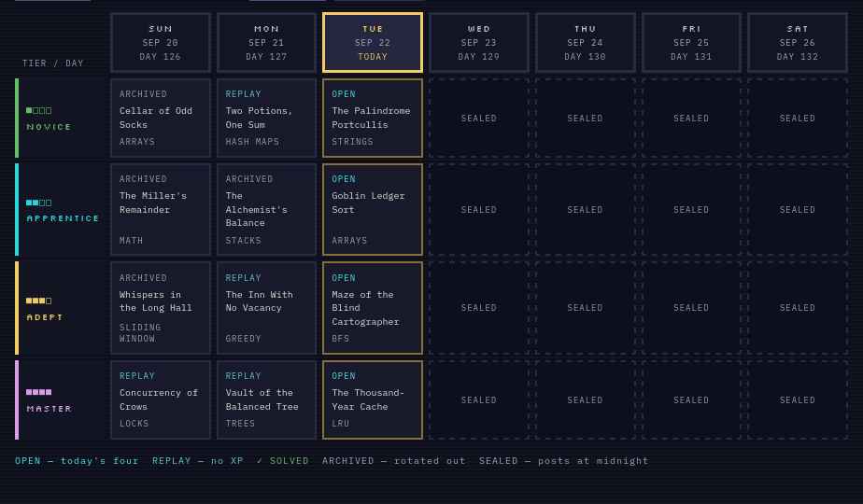Select the WED Sep 23 day header
The image size is (863, 504).
coord(479,42)
